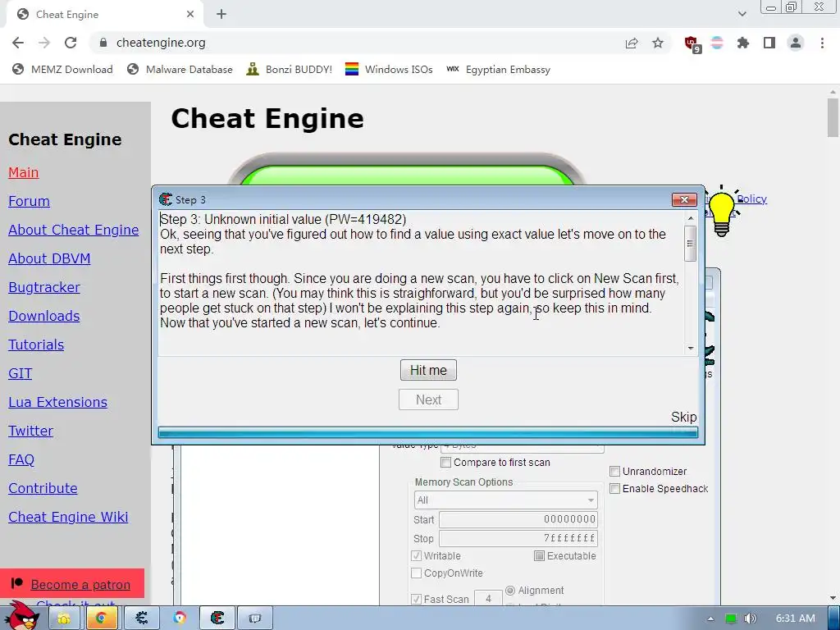Image resolution: width=840 pixels, height=630 pixels.
Task: Open the GIT link
Action: click(x=21, y=373)
